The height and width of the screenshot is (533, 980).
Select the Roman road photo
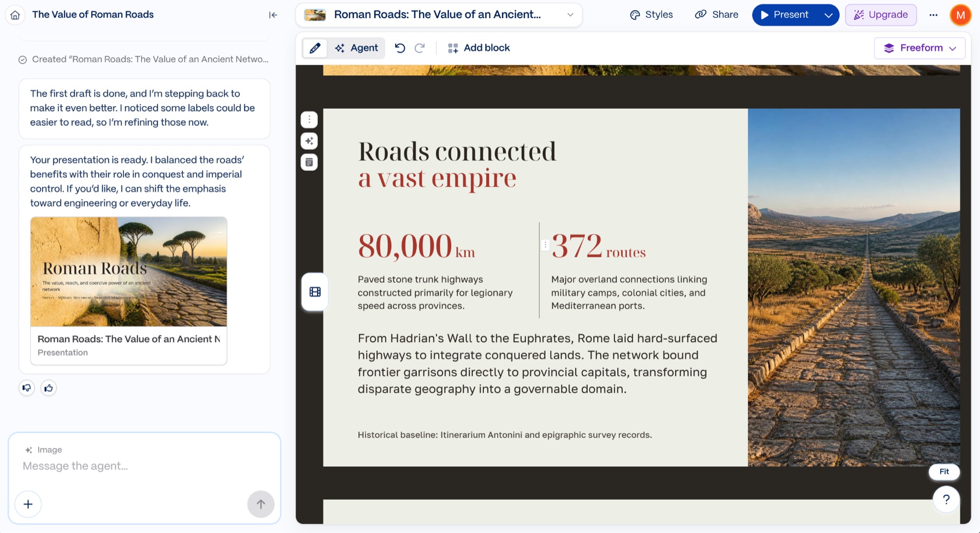pyautogui.click(x=854, y=287)
